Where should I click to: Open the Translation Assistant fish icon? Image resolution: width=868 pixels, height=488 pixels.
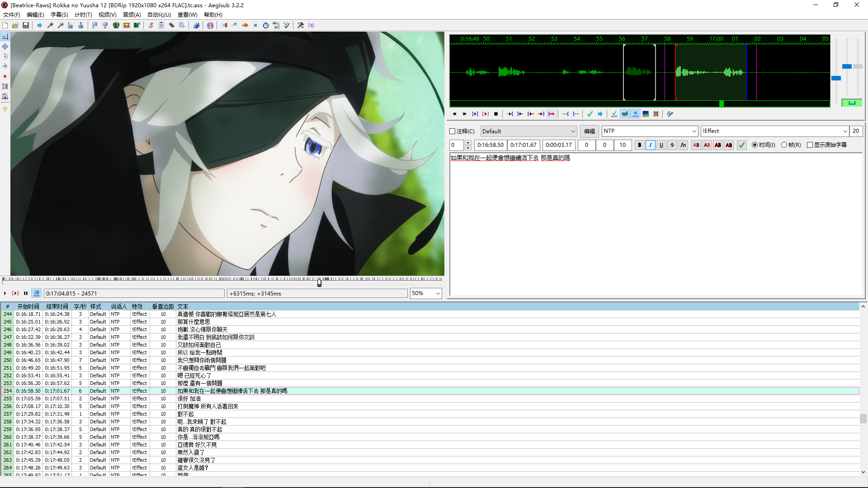tap(245, 25)
